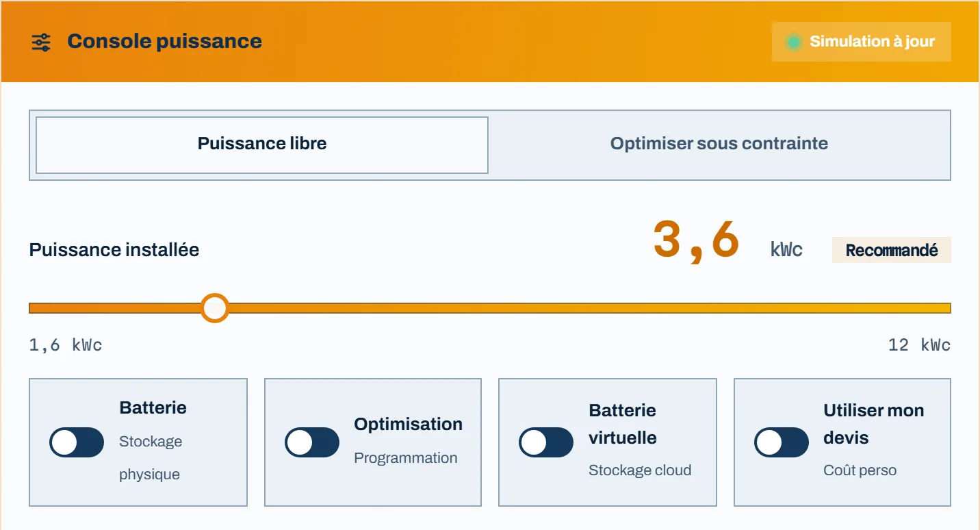The height and width of the screenshot is (530, 980).
Task: Click the Stockage cloud subtitle
Action: click(640, 470)
